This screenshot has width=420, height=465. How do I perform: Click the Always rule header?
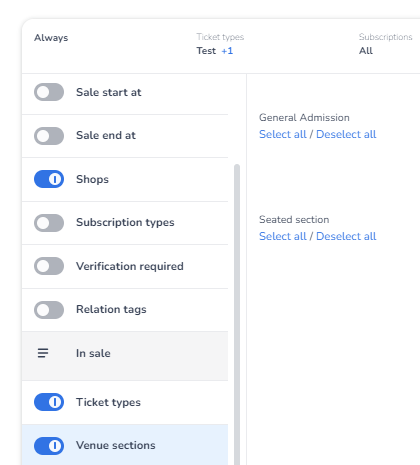coord(51,38)
